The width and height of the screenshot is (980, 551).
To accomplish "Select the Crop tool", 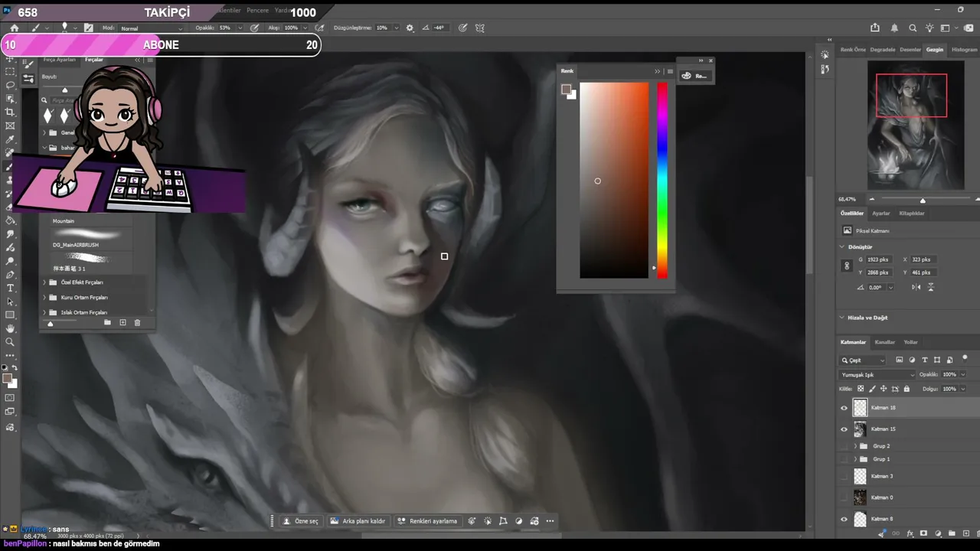I will click(x=10, y=112).
